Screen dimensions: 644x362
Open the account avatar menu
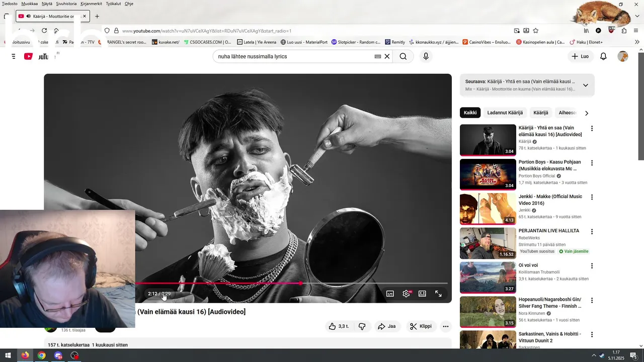623,56
